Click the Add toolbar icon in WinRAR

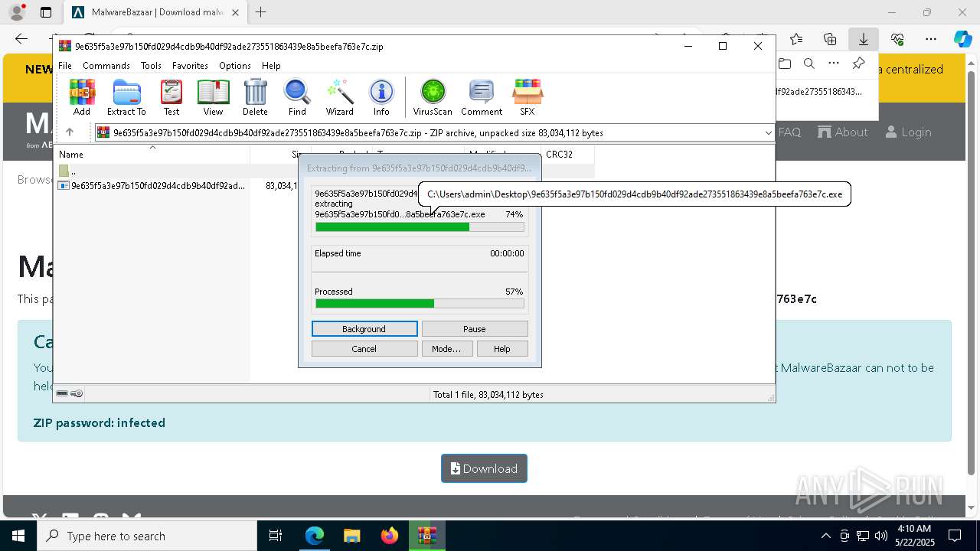point(82,97)
